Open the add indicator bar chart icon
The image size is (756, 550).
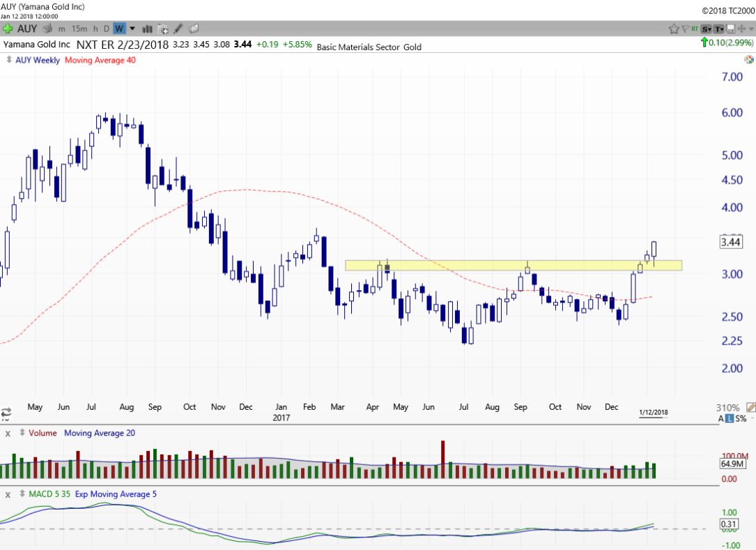tap(148, 29)
